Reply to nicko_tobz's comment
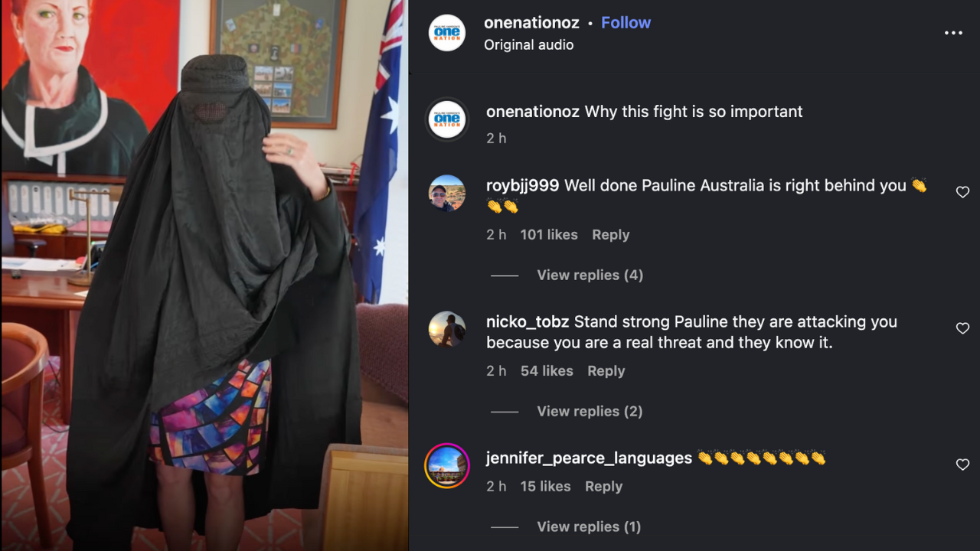 606,371
